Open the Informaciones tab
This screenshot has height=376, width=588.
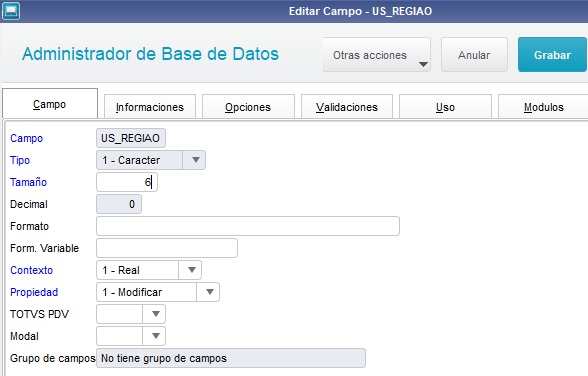coord(150,107)
